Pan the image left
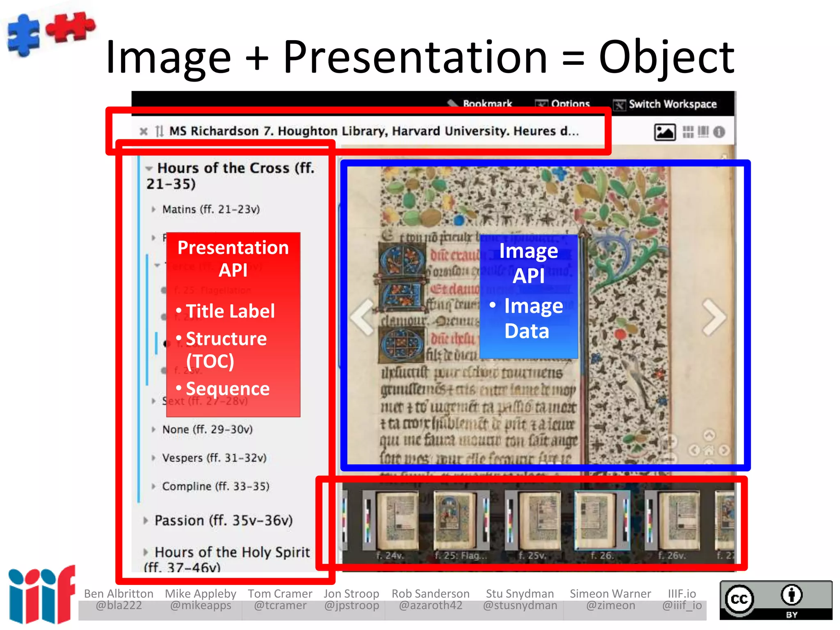840x630 pixels. (x=694, y=450)
